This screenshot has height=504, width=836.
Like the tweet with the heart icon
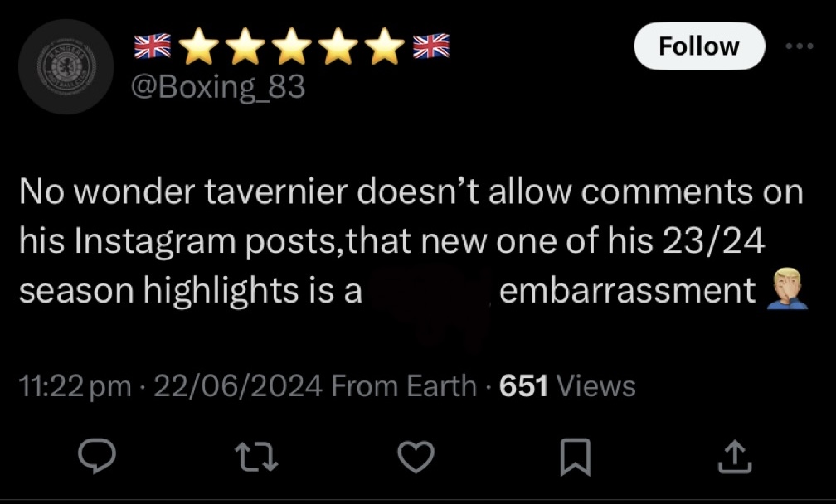(416, 457)
